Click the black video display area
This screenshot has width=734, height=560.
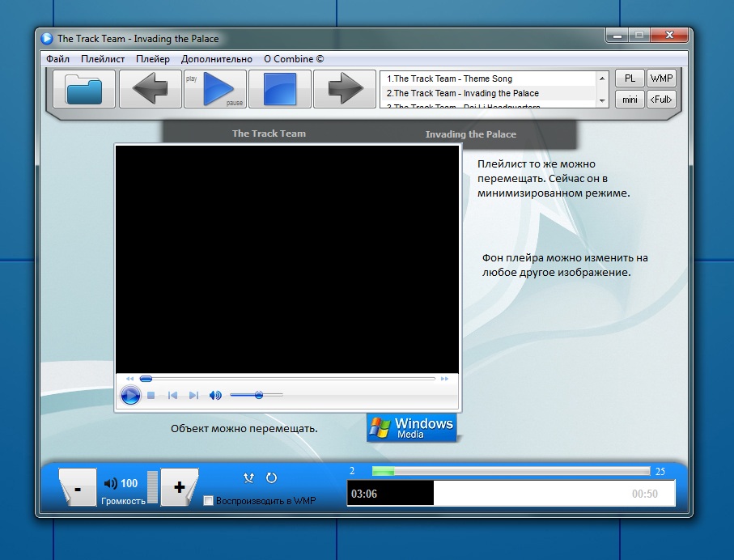click(x=287, y=260)
